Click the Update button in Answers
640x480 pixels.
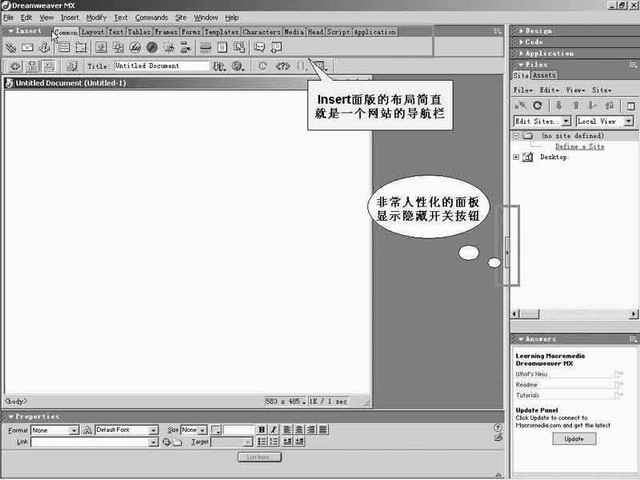point(574,439)
